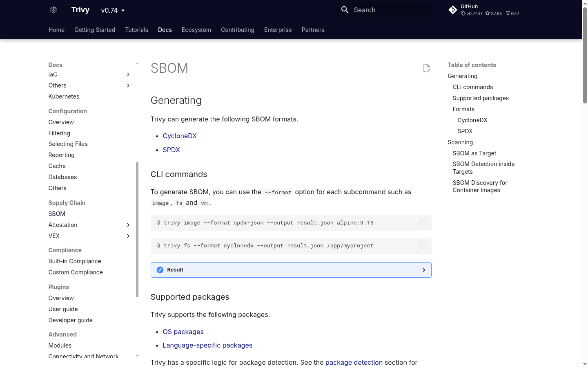Open the Getting Started tab

[95, 30]
